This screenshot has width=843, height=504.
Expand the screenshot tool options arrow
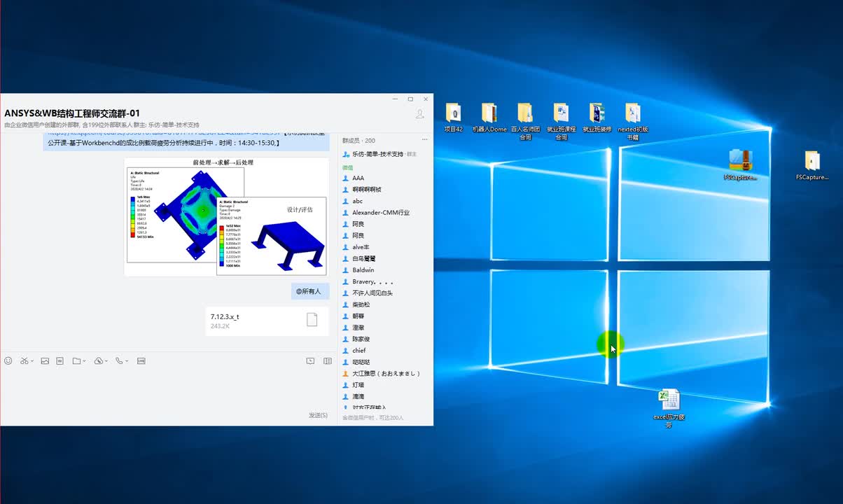coord(32,361)
